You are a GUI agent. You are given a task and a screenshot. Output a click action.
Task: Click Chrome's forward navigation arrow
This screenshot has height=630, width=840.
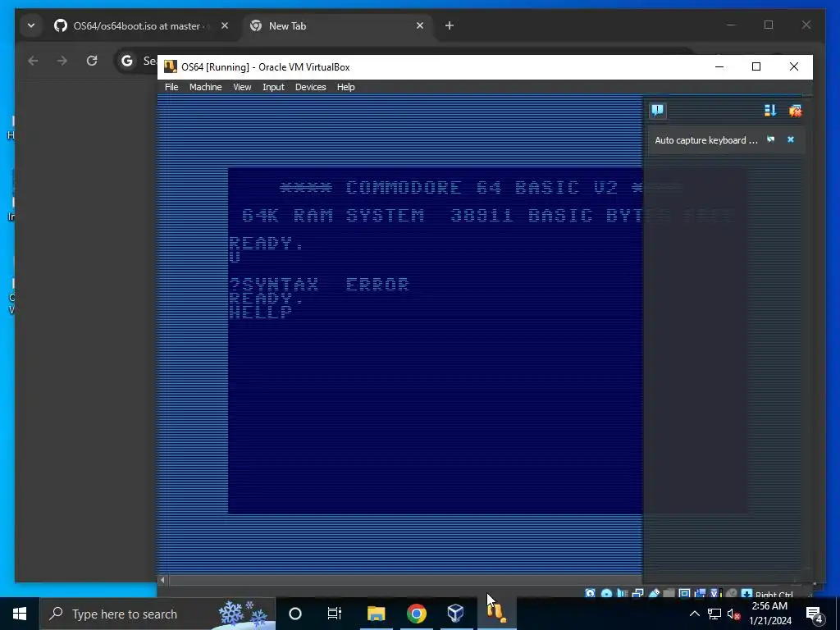(x=62, y=61)
